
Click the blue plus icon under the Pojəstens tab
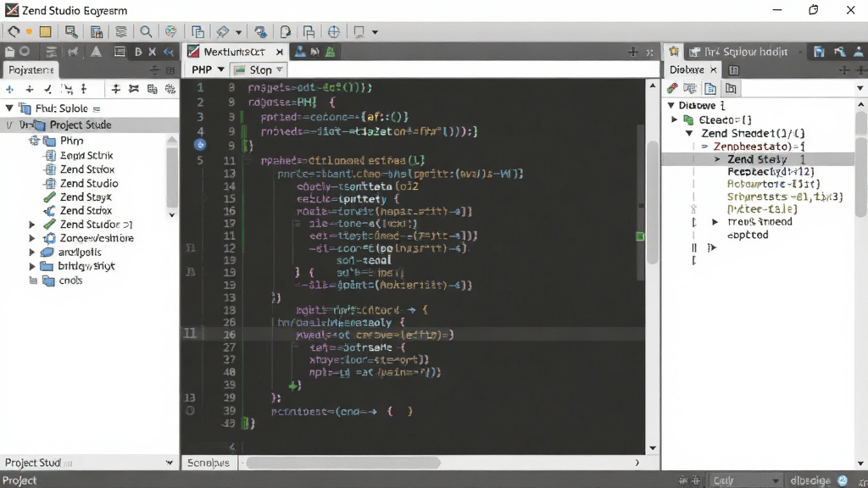(10, 89)
